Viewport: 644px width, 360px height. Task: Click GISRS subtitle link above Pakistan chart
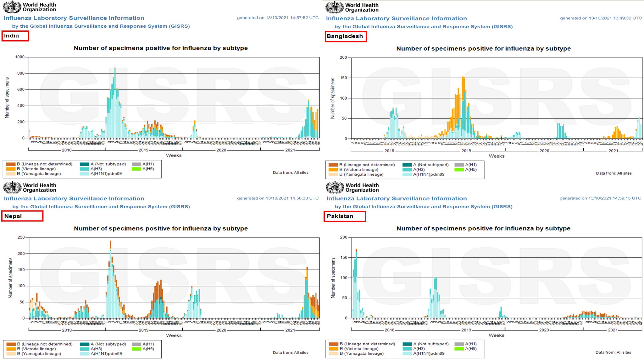pos(424,206)
